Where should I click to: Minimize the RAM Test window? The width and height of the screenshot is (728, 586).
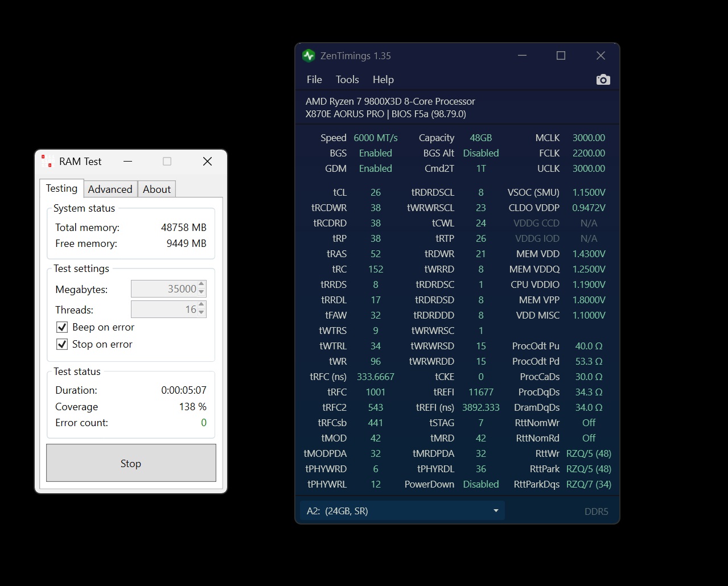pos(127,162)
